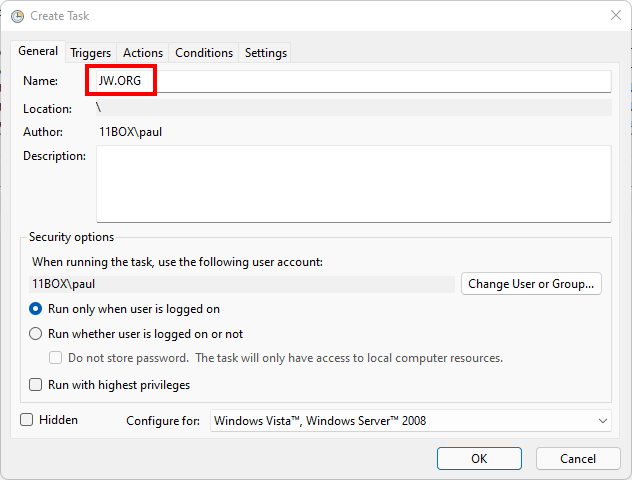Tick the Do not store password checkbox
632x480 pixels.
56,358
